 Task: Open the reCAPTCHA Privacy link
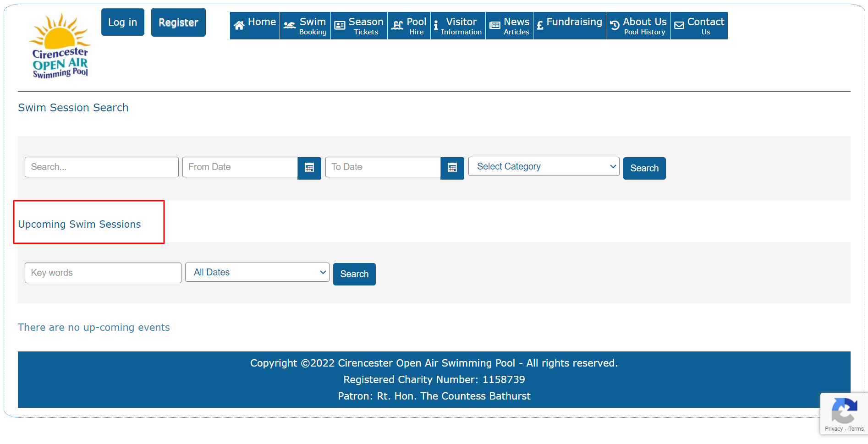834,429
